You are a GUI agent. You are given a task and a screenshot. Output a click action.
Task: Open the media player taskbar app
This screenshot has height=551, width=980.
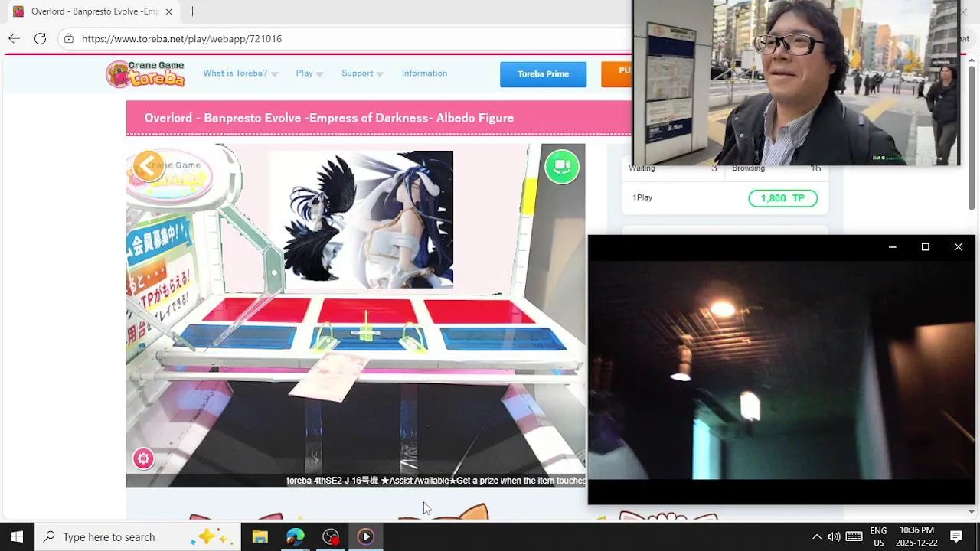[x=366, y=536]
